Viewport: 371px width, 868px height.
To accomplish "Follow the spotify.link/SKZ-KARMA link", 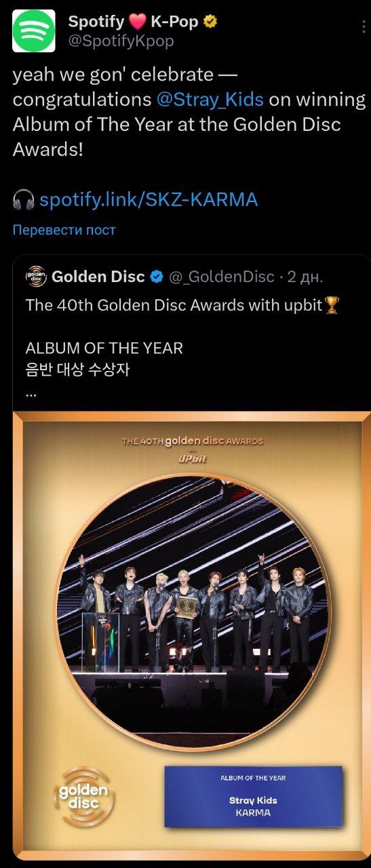I will pyautogui.click(x=149, y=200).
